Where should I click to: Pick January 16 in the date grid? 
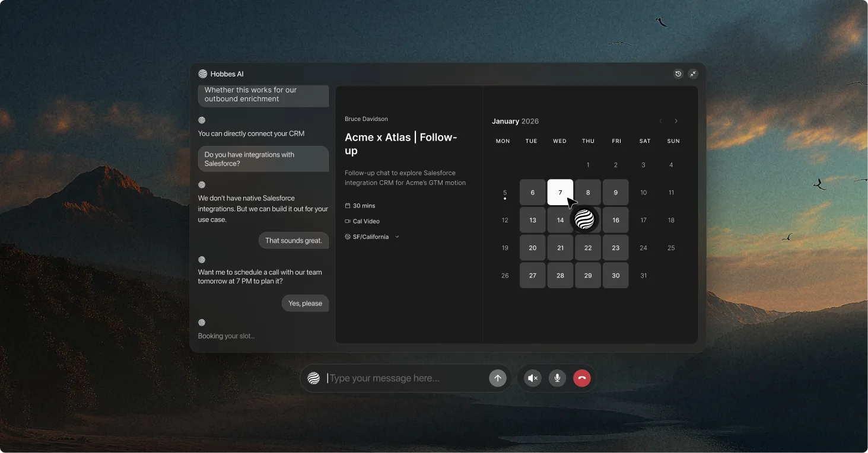tap(616, 220)
